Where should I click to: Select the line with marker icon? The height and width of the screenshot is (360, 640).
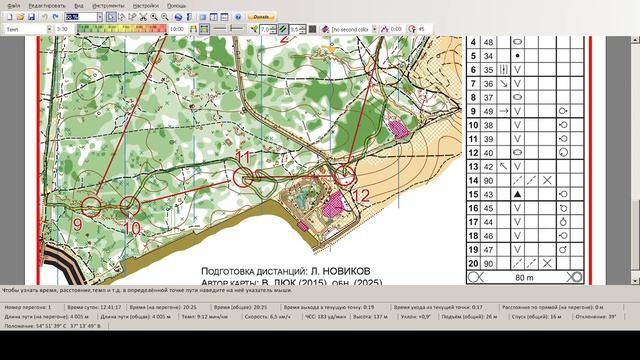click(x=236, y=29)
